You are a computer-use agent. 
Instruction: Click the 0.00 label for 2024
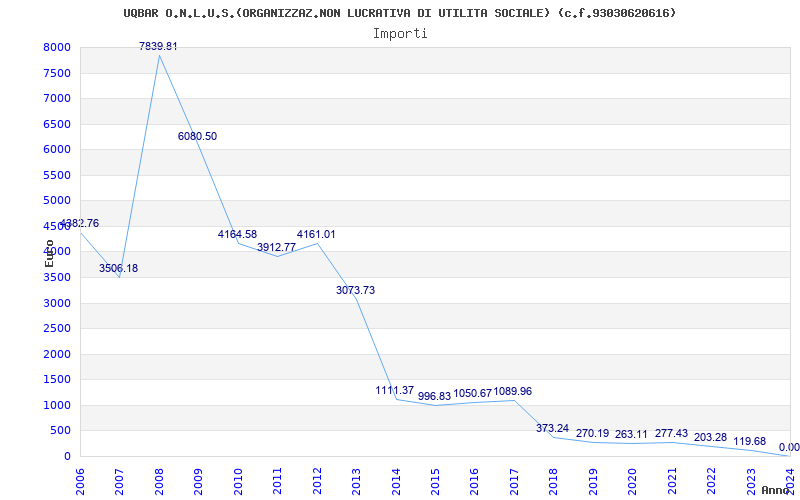(x=789, y=447)
